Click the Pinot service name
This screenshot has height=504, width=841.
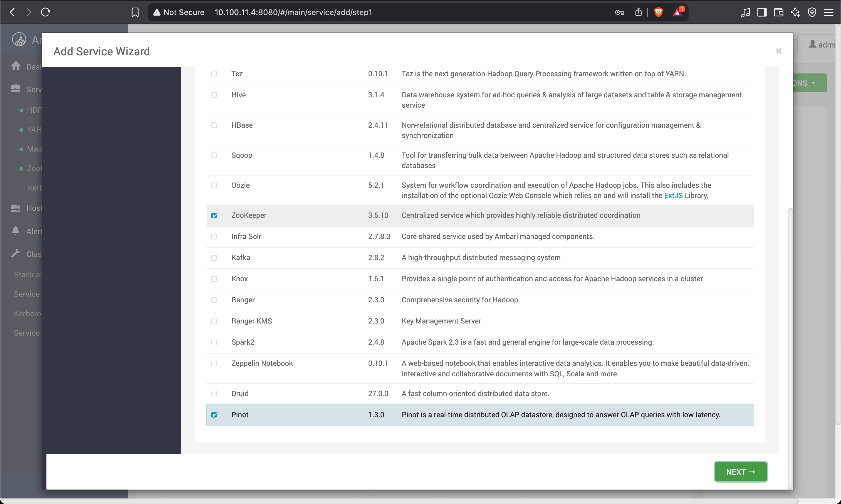coord(240,415)
